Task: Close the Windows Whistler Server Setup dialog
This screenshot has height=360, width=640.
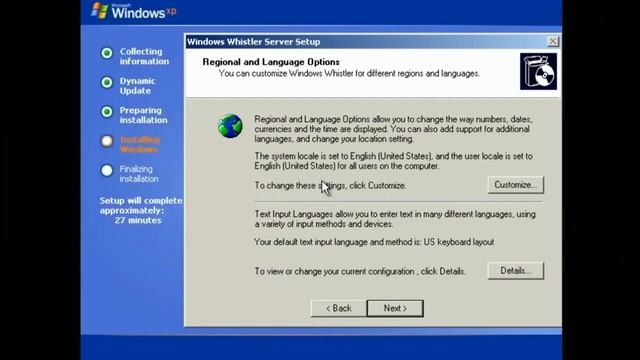Action: pyautogui.click(x=553, y=41)
